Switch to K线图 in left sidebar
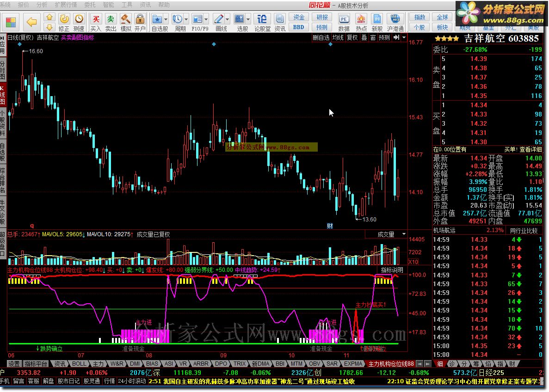The height and width of the screenshot is (392, 549). click(x=3, y=94)
